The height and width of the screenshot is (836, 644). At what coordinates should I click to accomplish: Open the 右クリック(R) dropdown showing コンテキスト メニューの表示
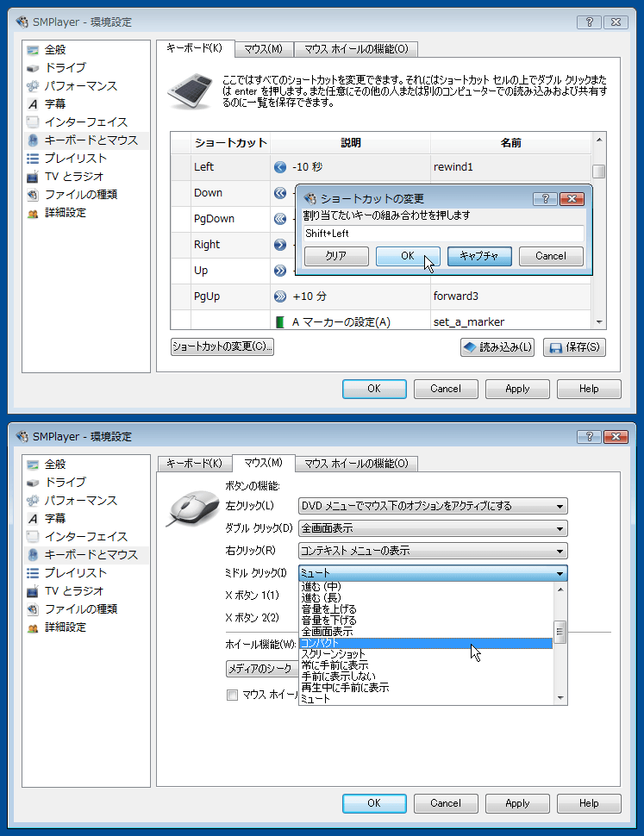click(433, 551)
